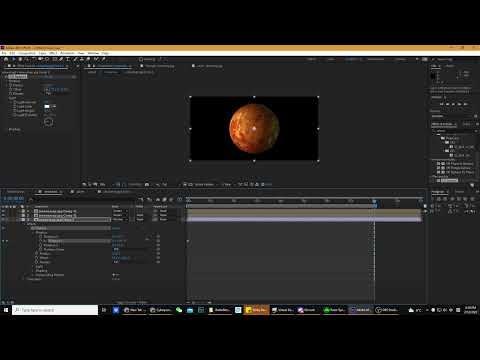The image size is (480, 360).
Task: Toggle Offset stopwatch in Effect Controls
Action: [x=11, y=89]
